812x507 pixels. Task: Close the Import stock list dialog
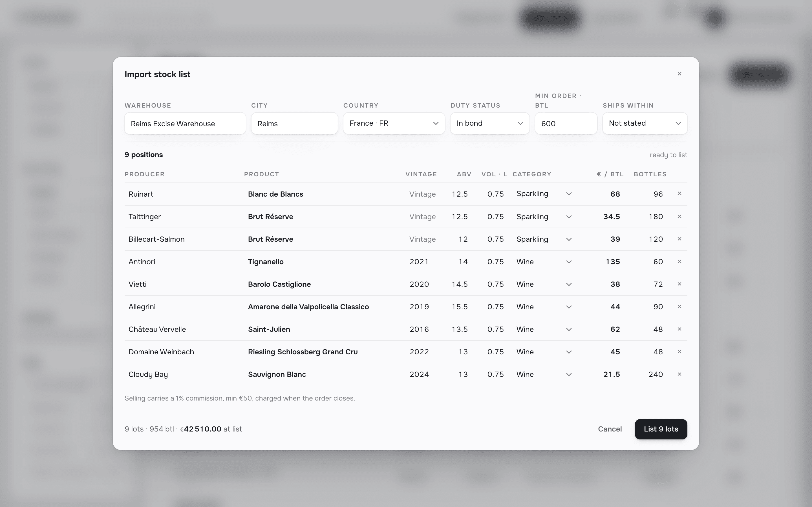point(679,74)
